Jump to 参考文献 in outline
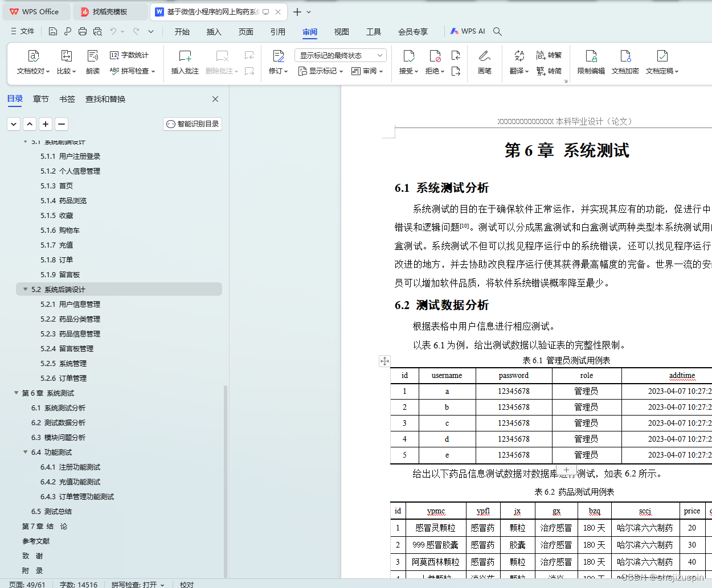712x588 pixels. [36, 541]
